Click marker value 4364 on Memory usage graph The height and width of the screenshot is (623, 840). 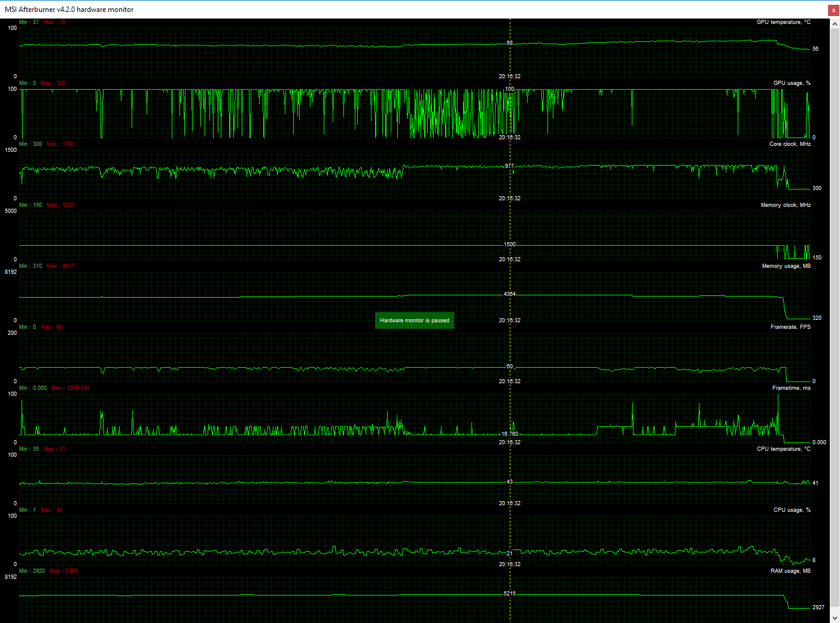tap(510, 294)
